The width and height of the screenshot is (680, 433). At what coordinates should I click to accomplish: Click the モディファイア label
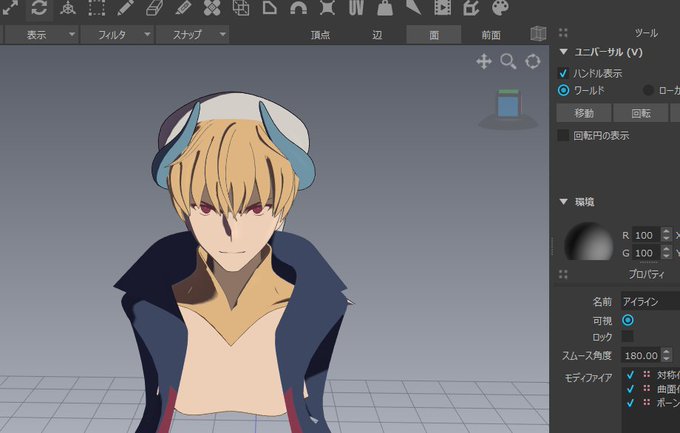point(588,377)
